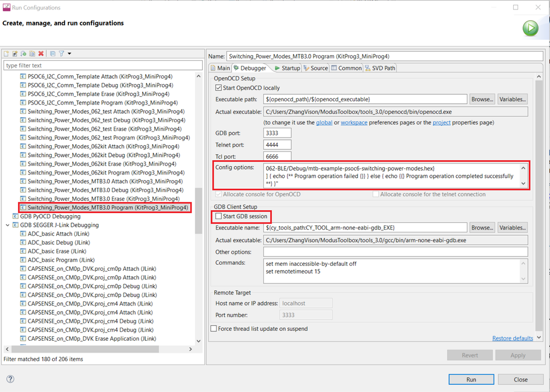The height and width of the screenshot is (392, 550).
Task: Click Config options scroll down arrow
Action: point(524,183)
